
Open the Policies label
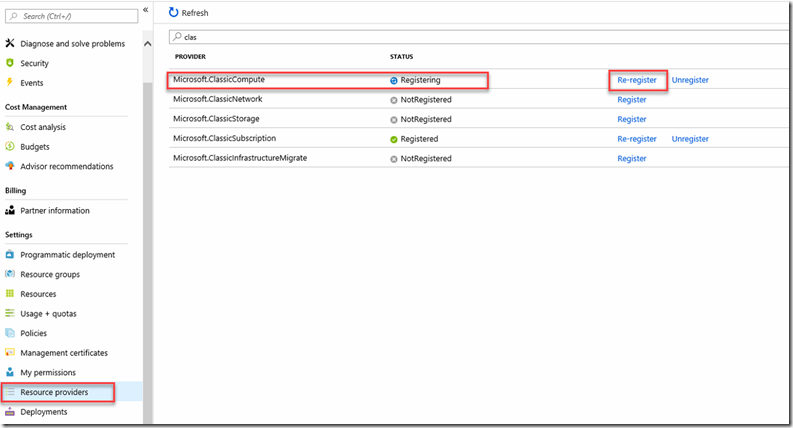pos(33,333)
